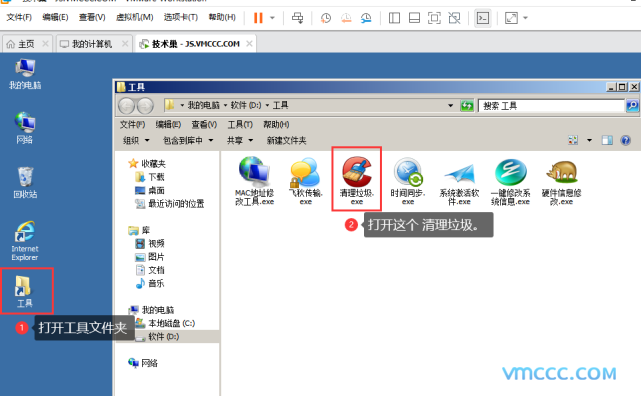The height and width of the screenshot is (396, 641).
Task: Switch to the 我的计算机 tab
Action: [x=92, y=44]
